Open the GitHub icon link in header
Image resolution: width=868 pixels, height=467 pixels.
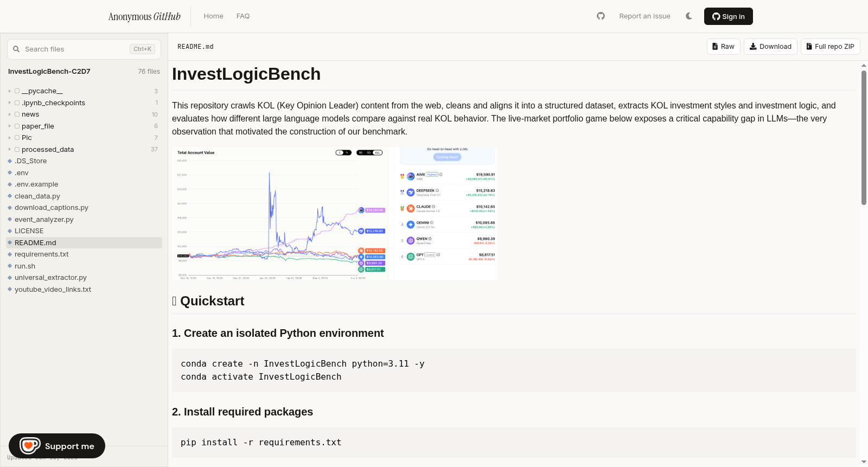coord(601,16)
